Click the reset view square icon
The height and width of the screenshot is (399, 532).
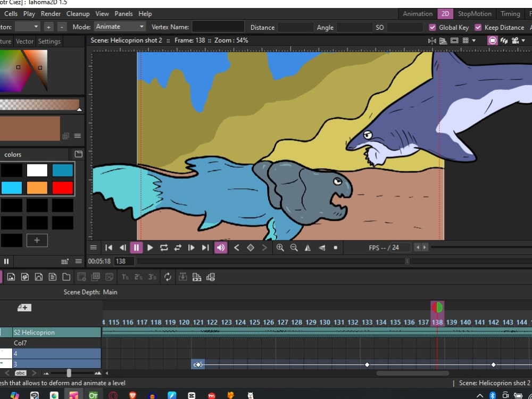[x=336, y=248]
